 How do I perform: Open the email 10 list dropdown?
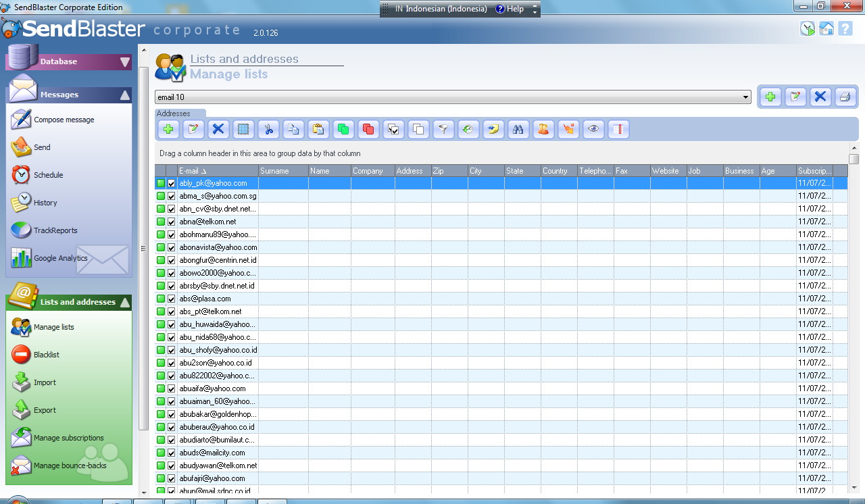(x=746, y=97)
